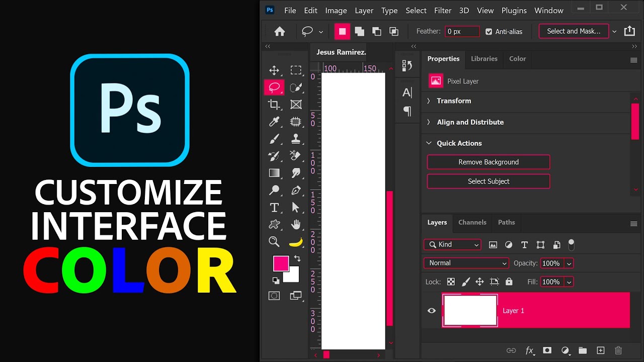The image size is (644, 362).
Task: Open the Plugins menu
Action: 514,10
